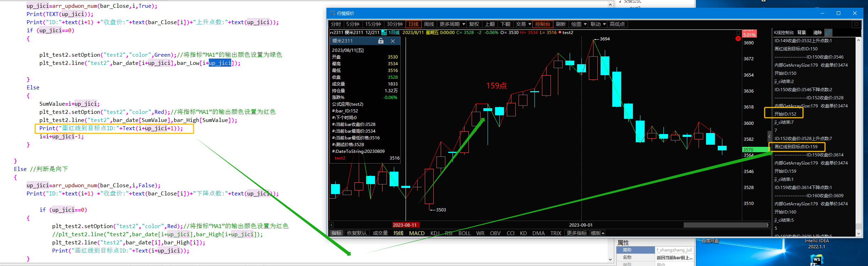The width and height of the screenshot is (868, 266).
Task: Click console line 画红线到目标点ID:159
Action: point(796,146)
